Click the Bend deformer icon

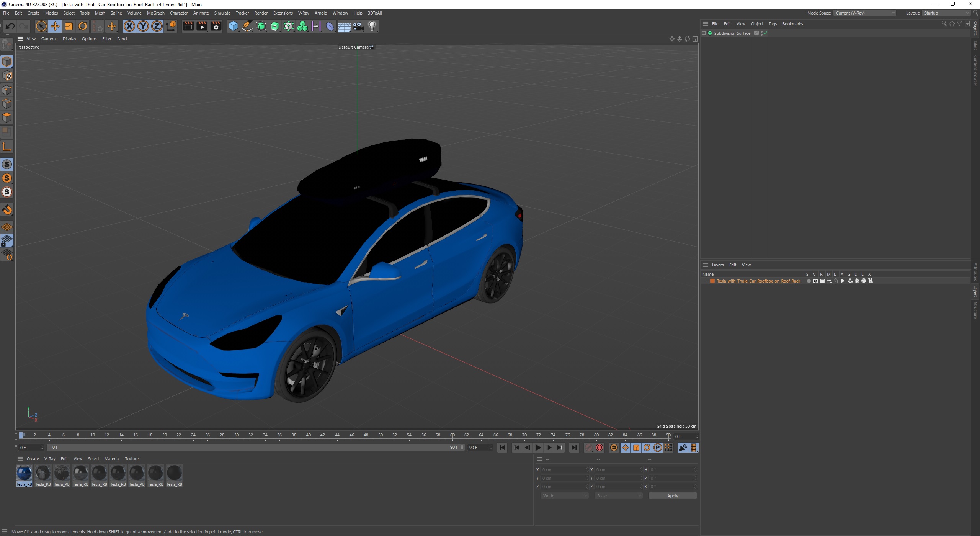(330, 26)
